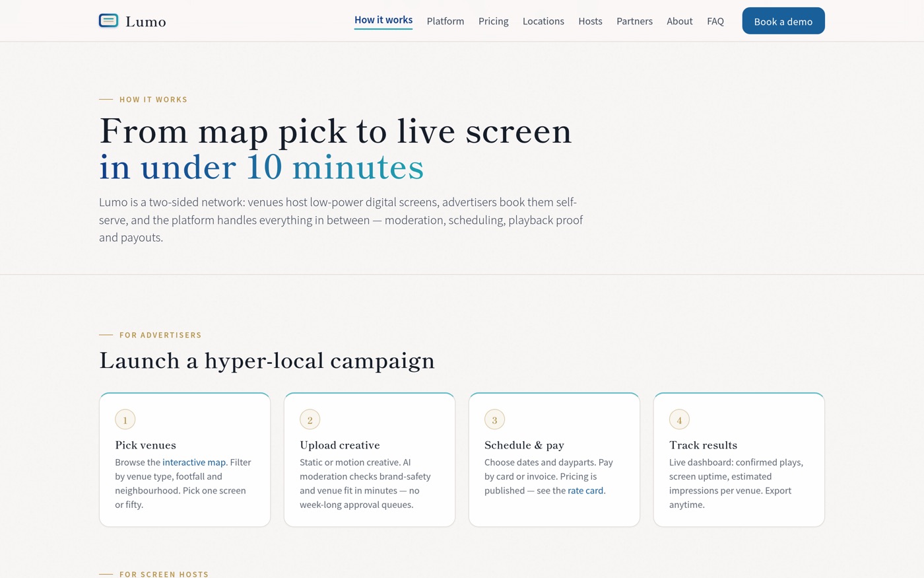Click the step 4 number badge
The image size is (924, 578).
point(680,419)
